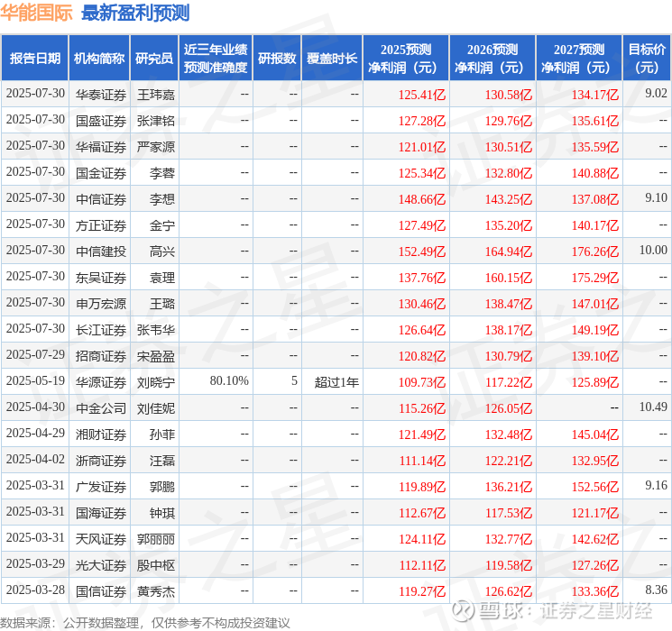The width and height of the screenshot is (672, 631).
Task: Click target price 9.16
Action: tap(656, 485)
